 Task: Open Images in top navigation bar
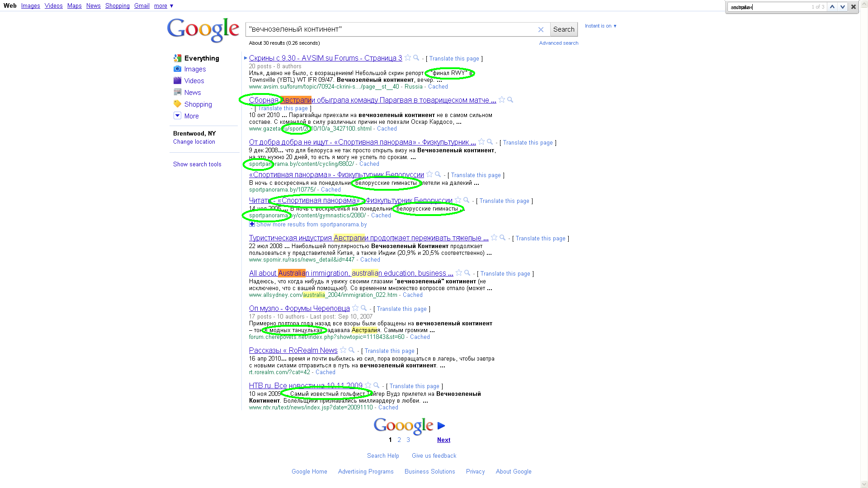(x=30, y=6)
